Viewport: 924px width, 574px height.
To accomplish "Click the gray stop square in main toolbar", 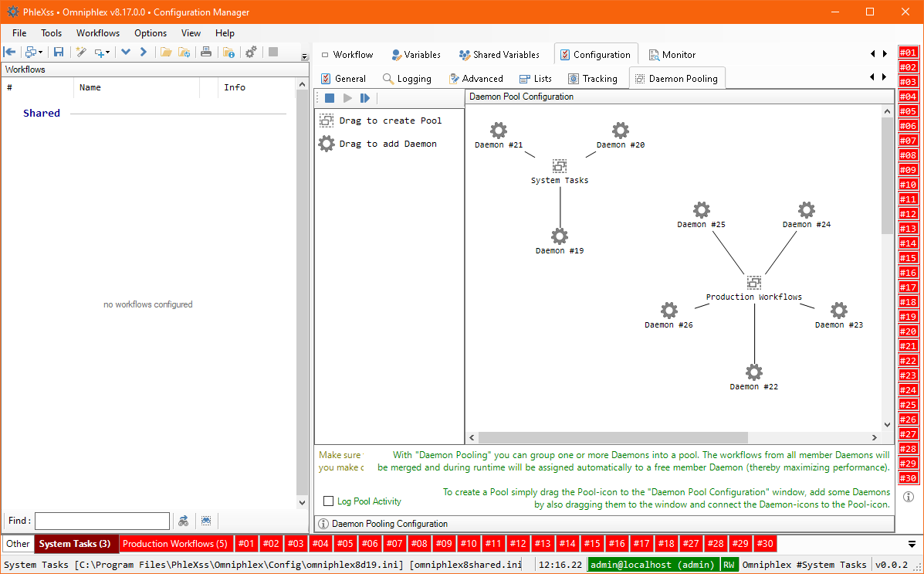I will (272, 52).
